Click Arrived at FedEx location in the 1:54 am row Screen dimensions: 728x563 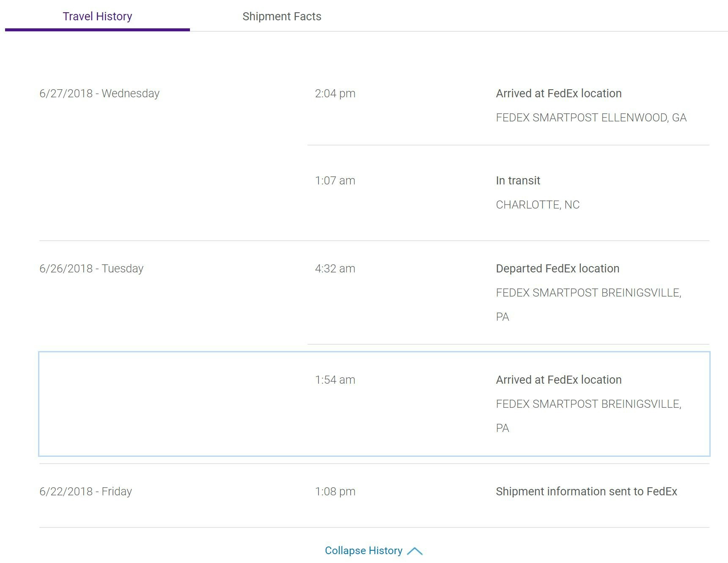tap(558, 380)
